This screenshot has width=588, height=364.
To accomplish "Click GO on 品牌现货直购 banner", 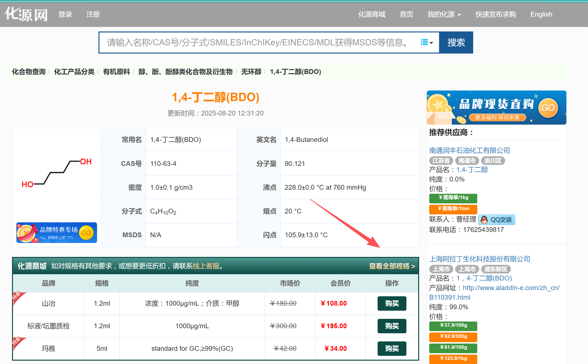I will click(x=548, y=108).
